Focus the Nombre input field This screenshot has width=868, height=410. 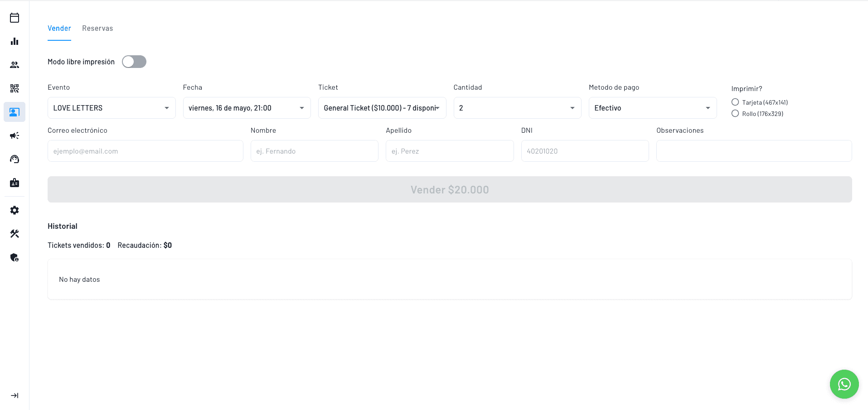(314, 151)
